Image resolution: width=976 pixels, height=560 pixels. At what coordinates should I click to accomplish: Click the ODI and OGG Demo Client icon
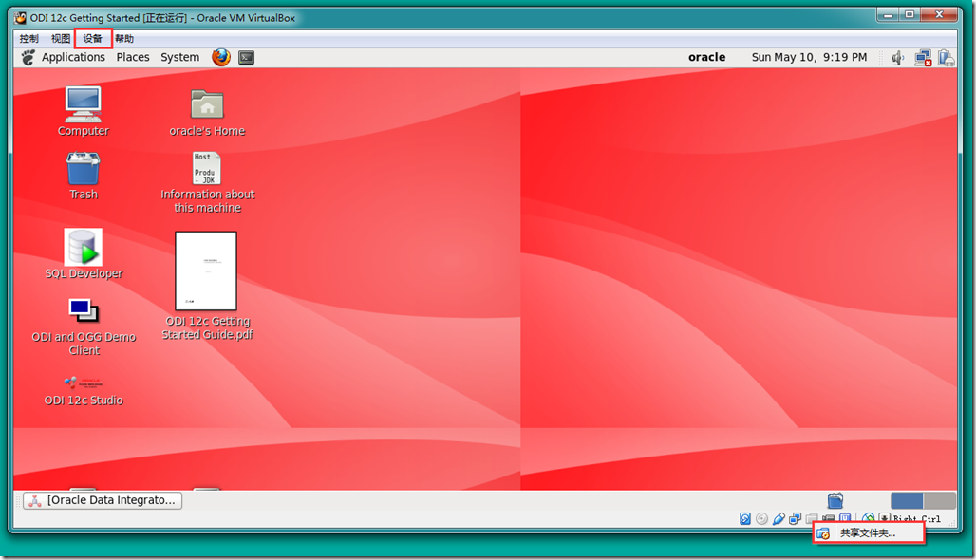[x=84, y=311]
